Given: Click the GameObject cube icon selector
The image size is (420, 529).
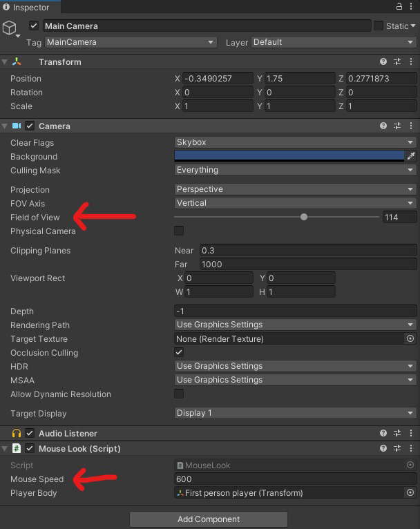Looking at the screenshot, I should [x=11, y=28].
